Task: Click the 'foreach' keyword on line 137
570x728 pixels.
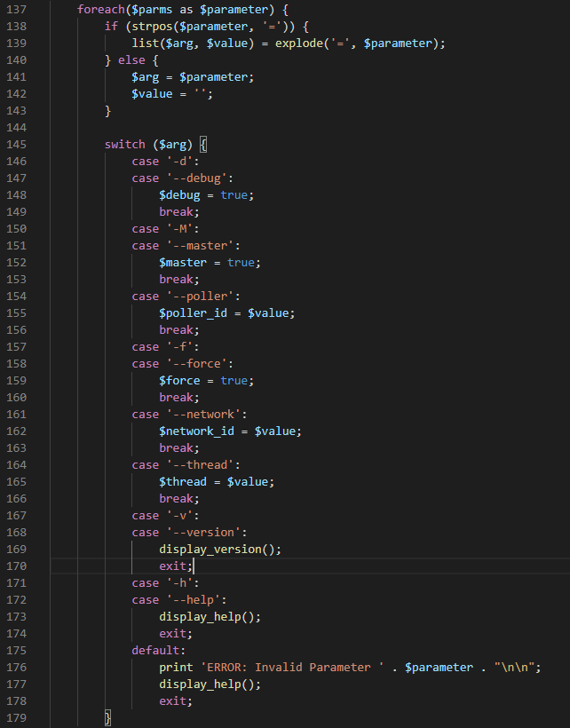Action: pyautogui.click(x=101, y=9)
